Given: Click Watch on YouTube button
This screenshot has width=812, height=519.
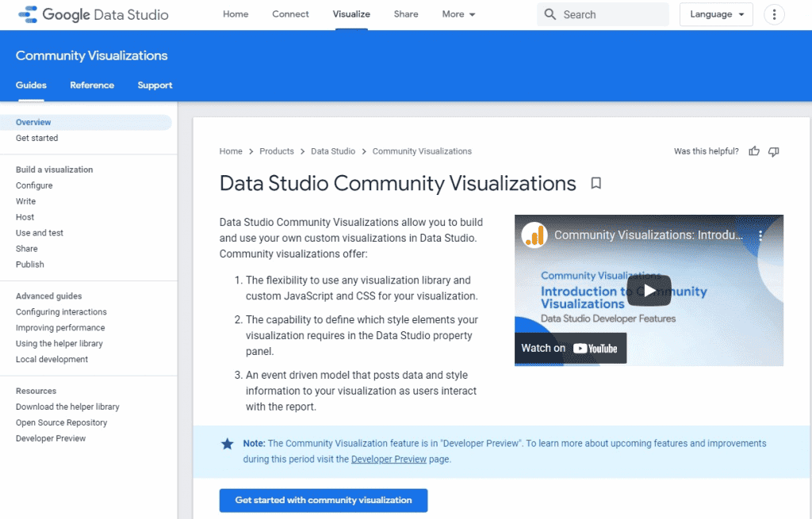Looking at the screenshot, I should tap(570, 348).
